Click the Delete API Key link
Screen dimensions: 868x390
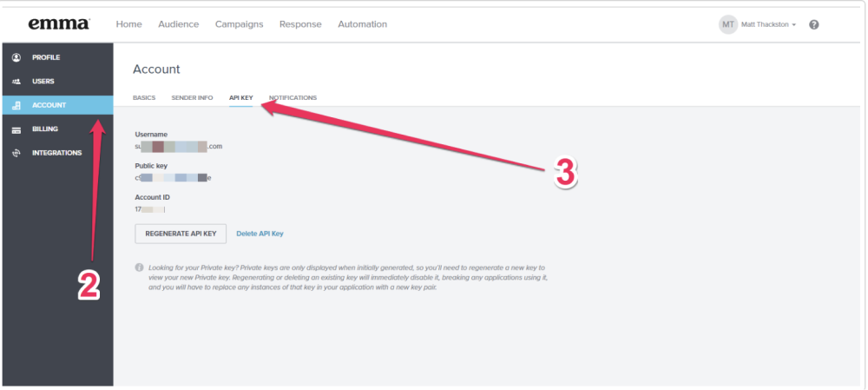tap(260, 234)
